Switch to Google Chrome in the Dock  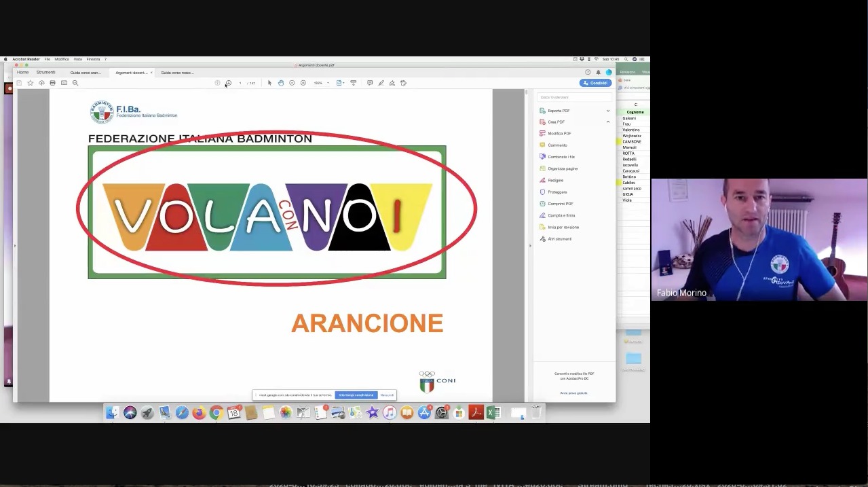pos(216,412)
